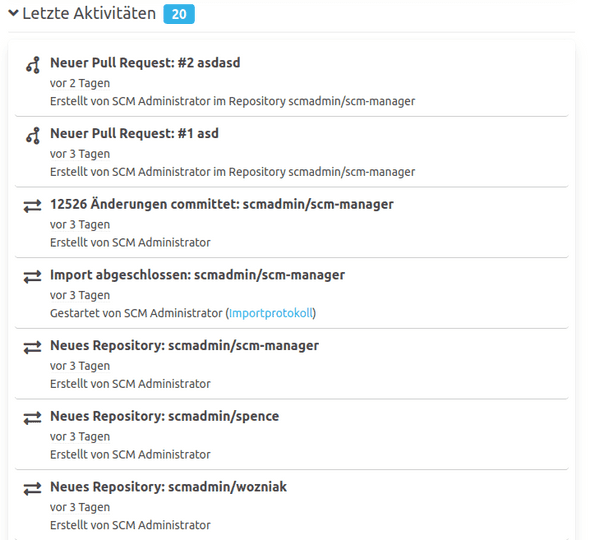
Task: Click the arrows icon beside Neues Repository scmadmin/scm-manager
Action: pyautogui.click(x=32, y=347)
